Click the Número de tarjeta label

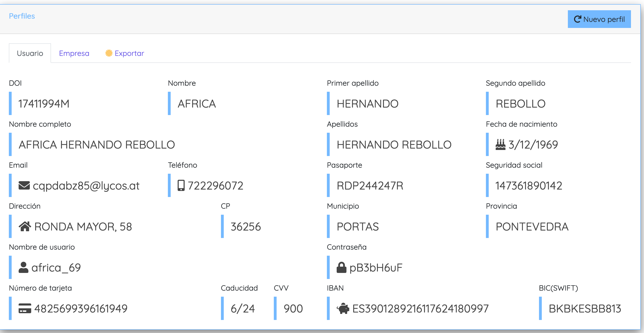[41, 288]
